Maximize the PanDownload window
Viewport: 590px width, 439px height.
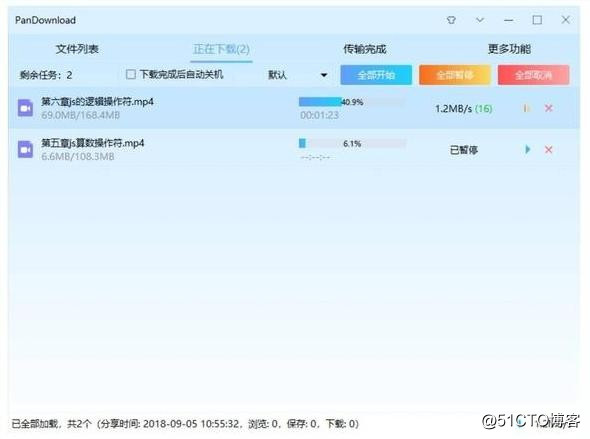click(537, 20)
